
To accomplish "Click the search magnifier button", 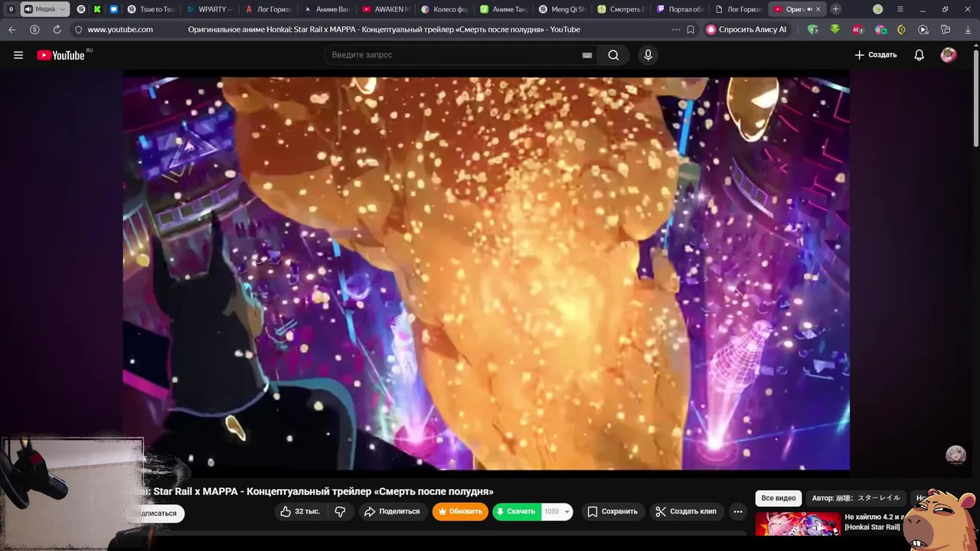I will pyautogui.click(x=613, y=55).
